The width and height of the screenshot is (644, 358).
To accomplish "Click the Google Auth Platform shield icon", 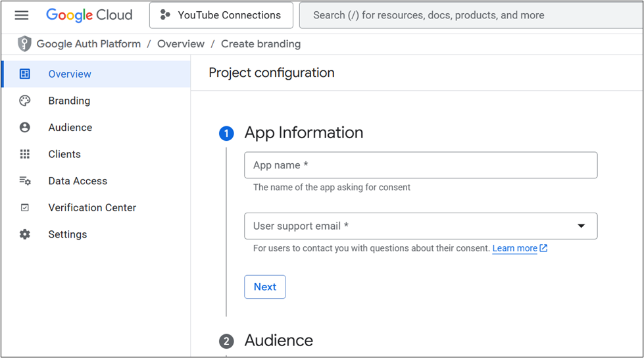I will pos(24,44).
